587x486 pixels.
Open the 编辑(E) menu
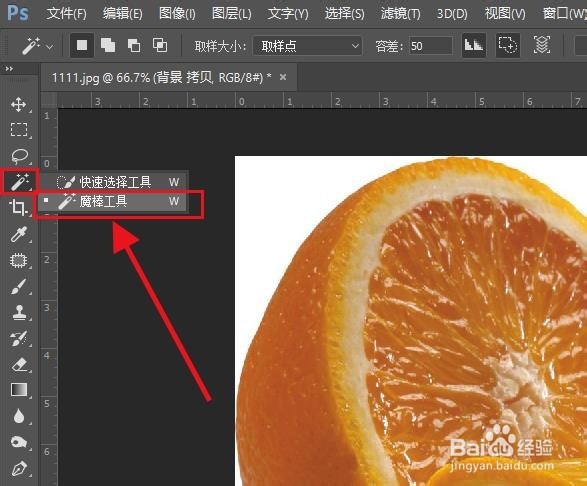coord(122,14)
